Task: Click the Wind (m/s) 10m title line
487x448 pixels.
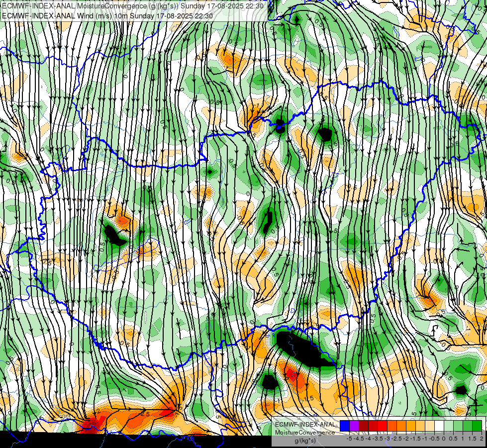Action: tap(107, 15)
